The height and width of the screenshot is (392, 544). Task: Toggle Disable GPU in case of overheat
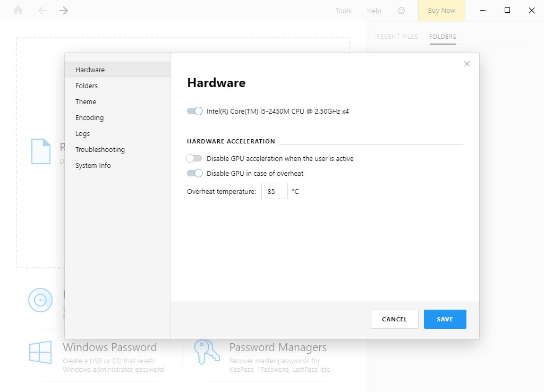[x=194, y=173]
